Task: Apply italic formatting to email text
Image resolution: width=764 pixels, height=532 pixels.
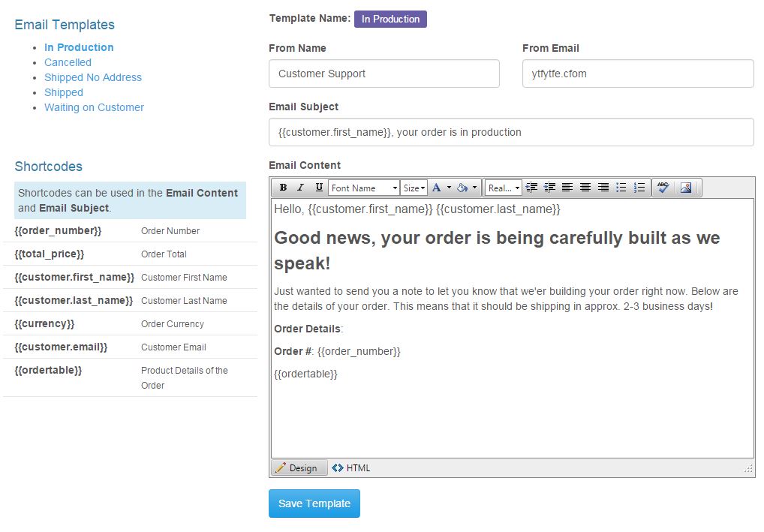Action: (300, 187)
